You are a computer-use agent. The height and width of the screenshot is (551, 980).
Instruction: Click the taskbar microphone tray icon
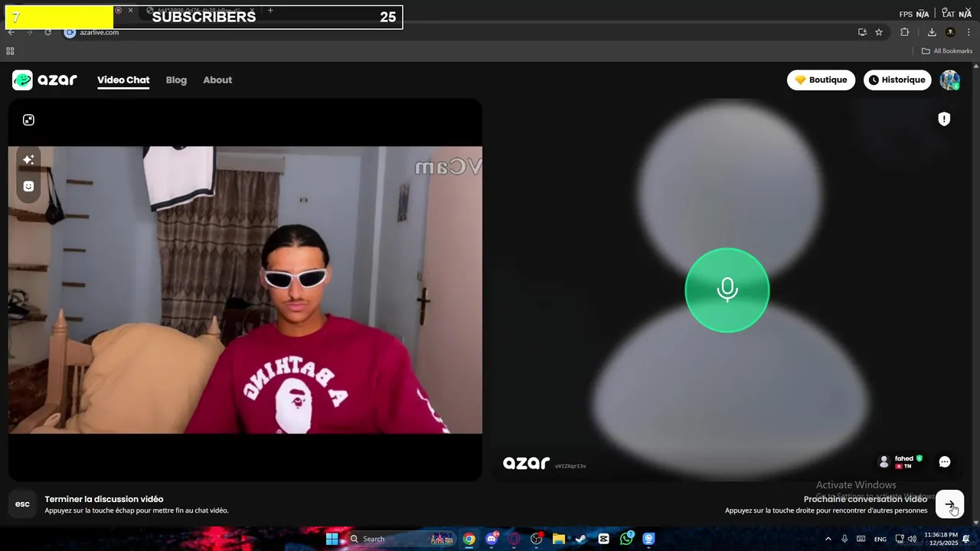point(844,539)
